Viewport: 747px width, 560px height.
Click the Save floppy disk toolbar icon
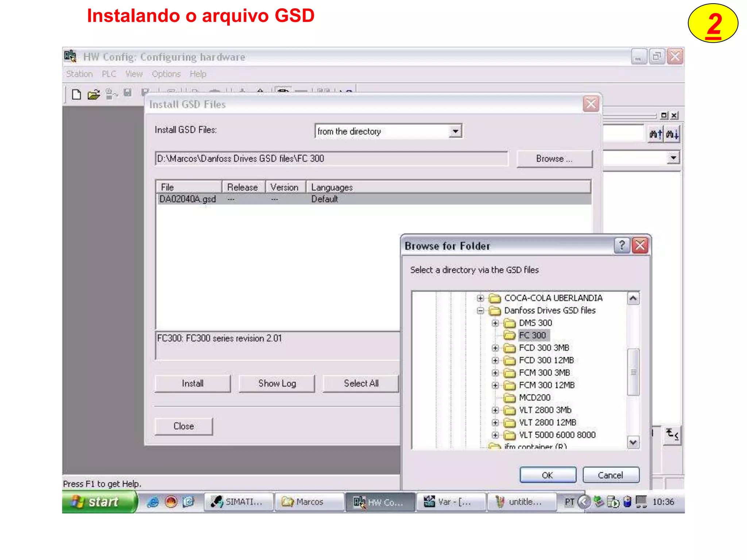tap(127, 93)
